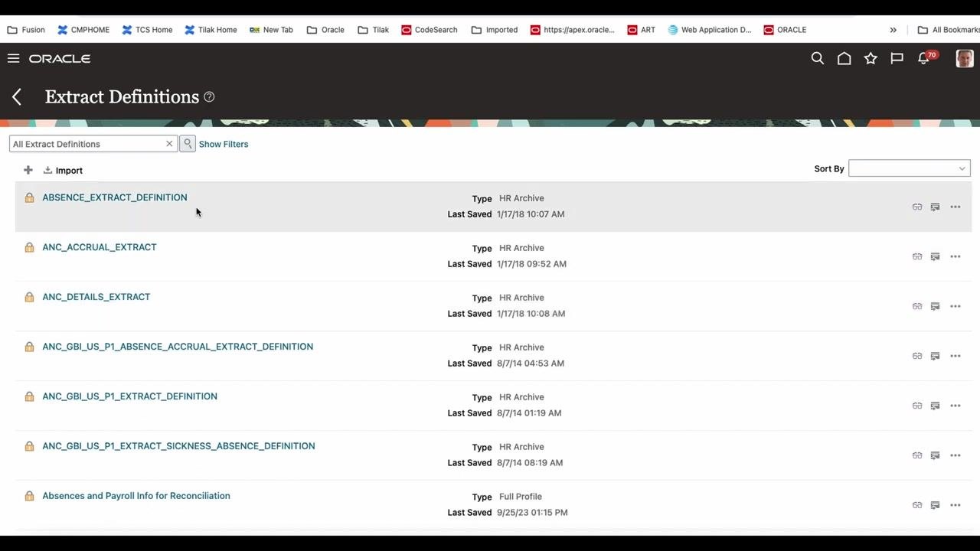Open the Oracle hamburger navigation menu
Viewport: 980px width, 551px height.
(x=13, y=58)
